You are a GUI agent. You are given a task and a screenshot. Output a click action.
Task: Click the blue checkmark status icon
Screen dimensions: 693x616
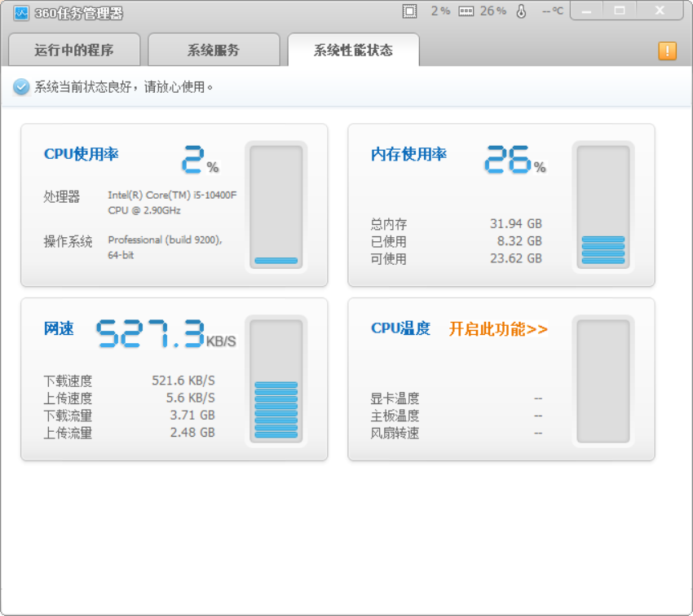20,86
